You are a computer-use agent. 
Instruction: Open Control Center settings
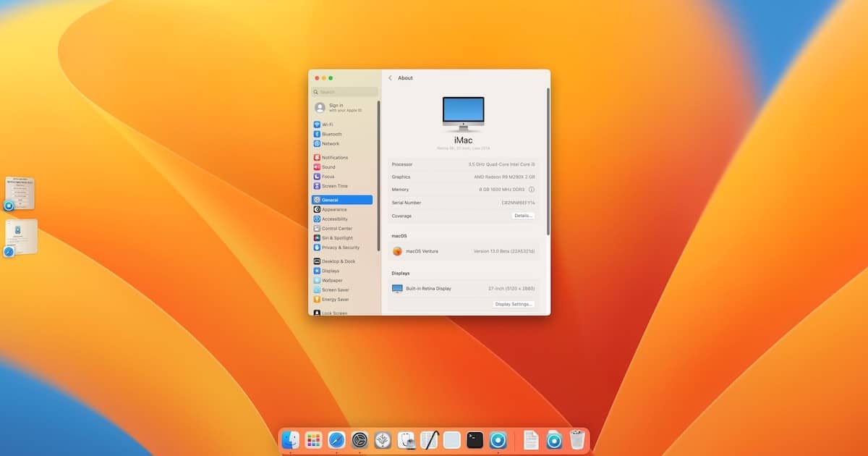(336, 229)
